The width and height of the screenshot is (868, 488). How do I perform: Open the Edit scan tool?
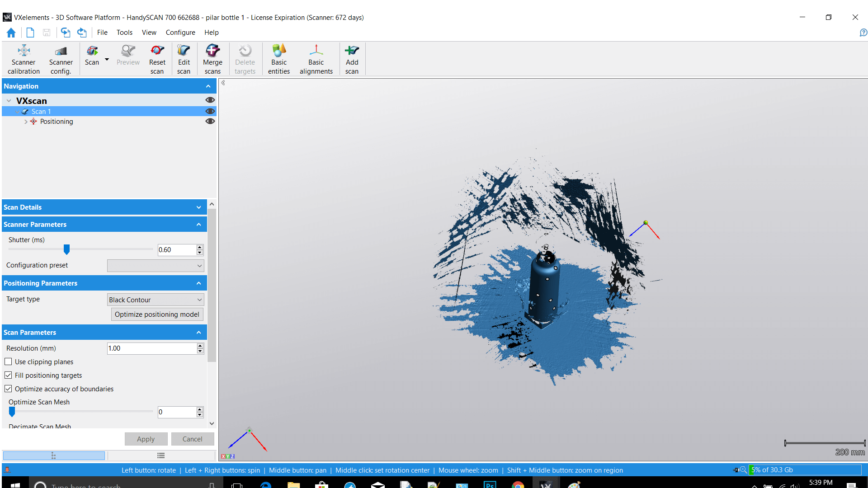184,59
